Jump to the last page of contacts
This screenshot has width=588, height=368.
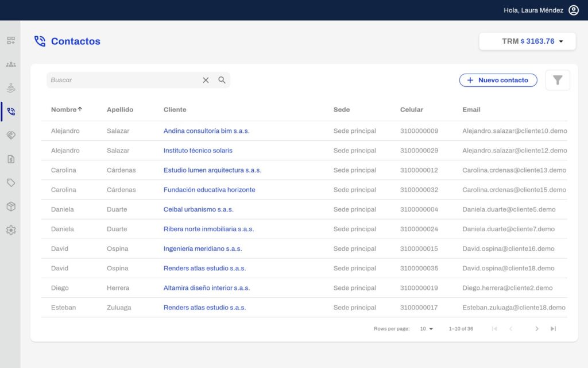553,328
